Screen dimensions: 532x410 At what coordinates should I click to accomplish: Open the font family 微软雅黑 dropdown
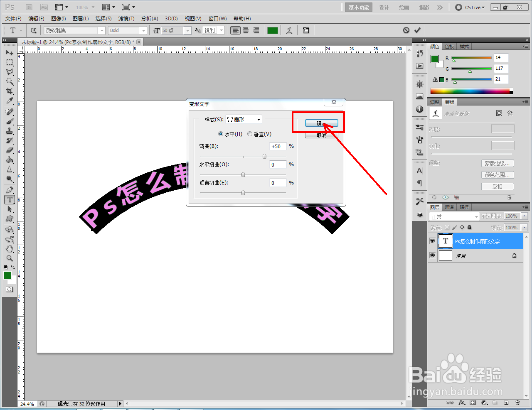coord(102,30)
